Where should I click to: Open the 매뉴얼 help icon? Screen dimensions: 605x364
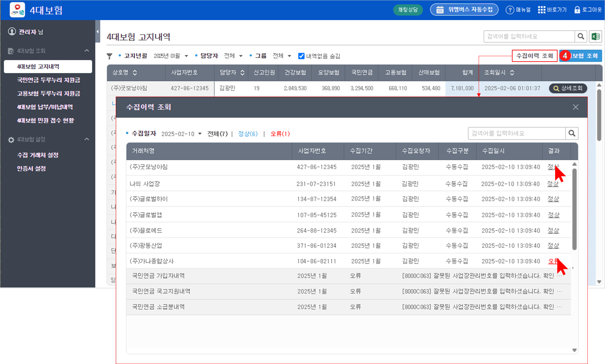[x=510, y=10]
